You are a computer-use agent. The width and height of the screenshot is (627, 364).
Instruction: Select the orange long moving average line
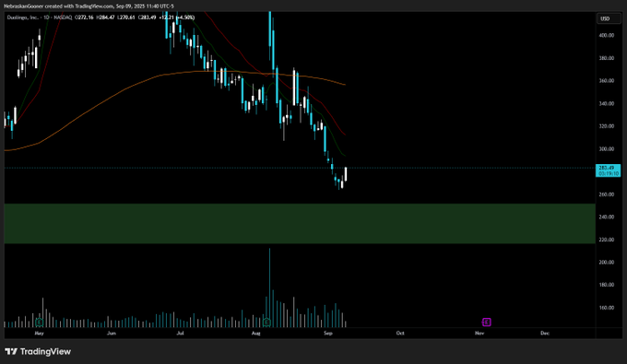(120, 91)
